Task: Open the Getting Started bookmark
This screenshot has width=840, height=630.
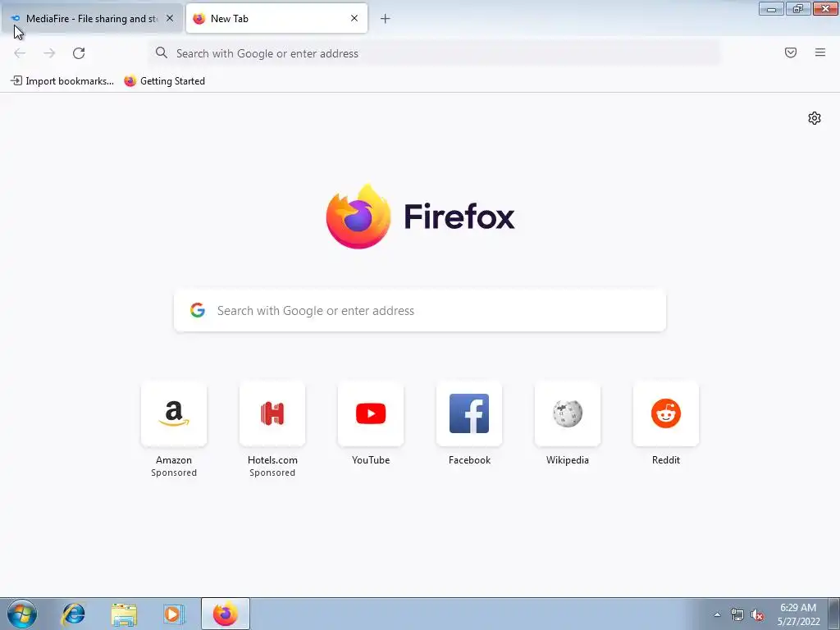Action: pos(164,81)
